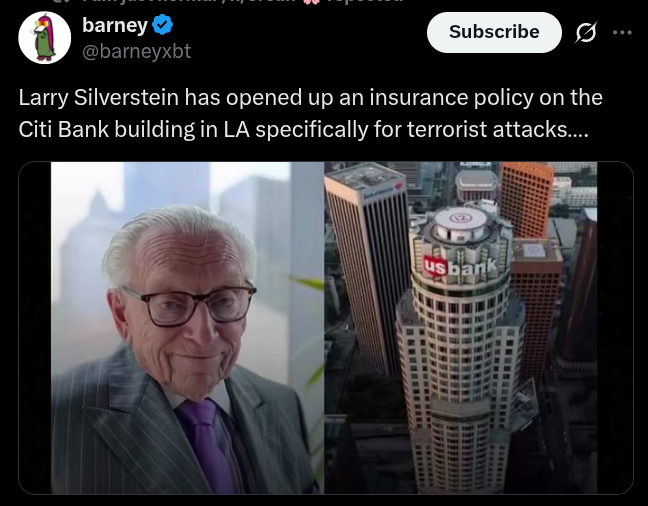Open the Grok explain-post slashed circle icon
The height and width of the screenshot is (506, 648).
click(586, 32)
